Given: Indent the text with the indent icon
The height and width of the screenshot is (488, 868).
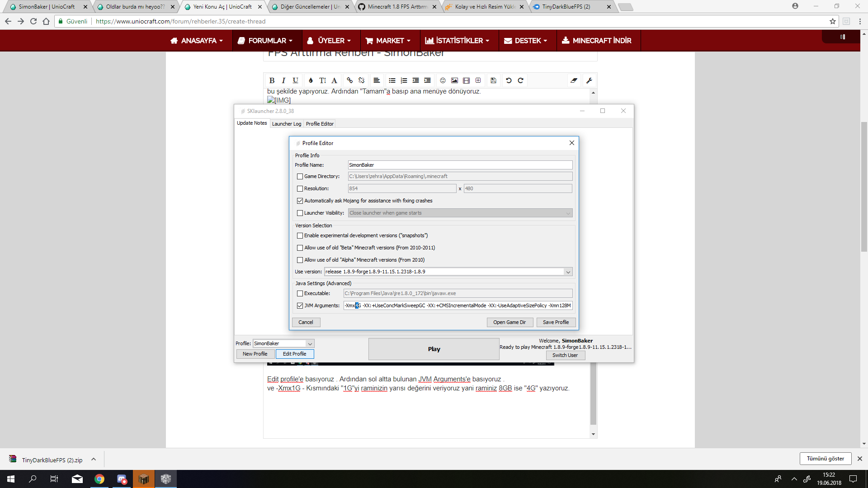Looking at the screenshot, I should tap(427, 80).
